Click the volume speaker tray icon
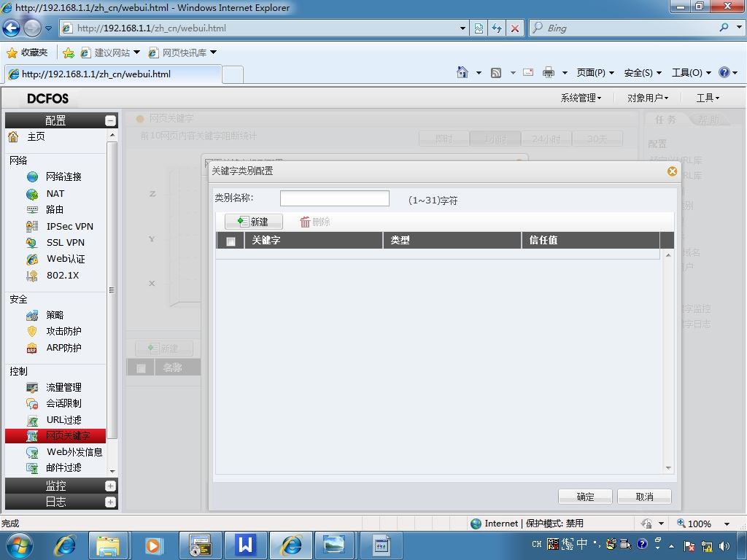This screenshot has width=747, height=560. tap(724, 545)
